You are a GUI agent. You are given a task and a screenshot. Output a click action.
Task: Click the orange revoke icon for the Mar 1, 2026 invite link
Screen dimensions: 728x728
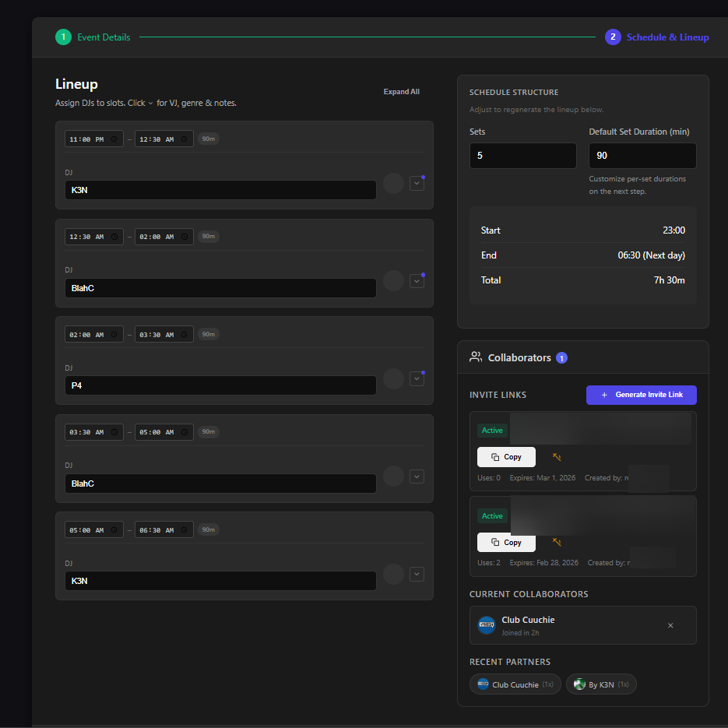point(557,457)
